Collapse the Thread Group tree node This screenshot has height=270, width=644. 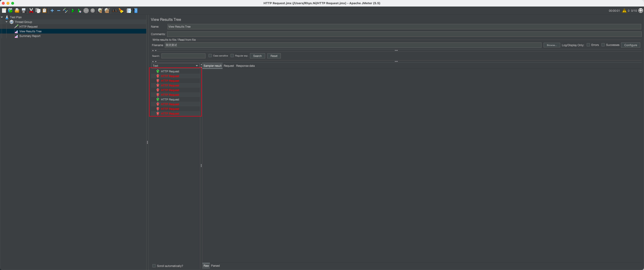tap(7, 22)
